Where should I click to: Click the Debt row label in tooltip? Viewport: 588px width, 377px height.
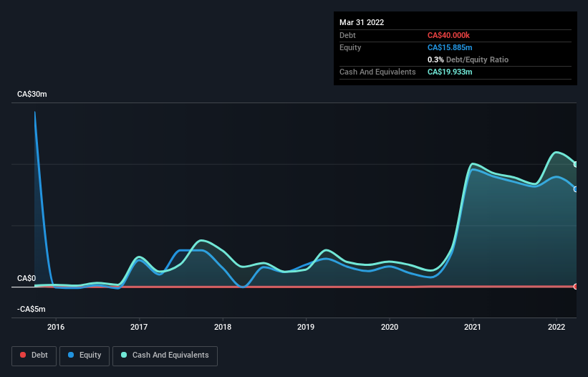tap(347, 35)
